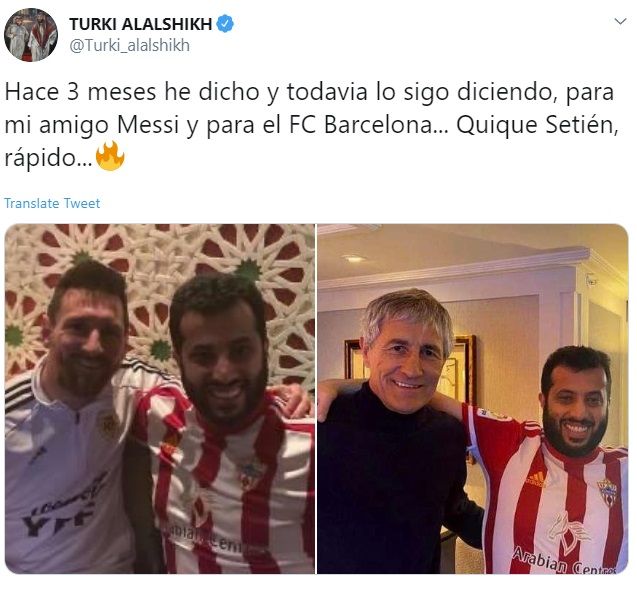Click the fire emoji after rápido
The image size is (637, 596).
(110, 156)
